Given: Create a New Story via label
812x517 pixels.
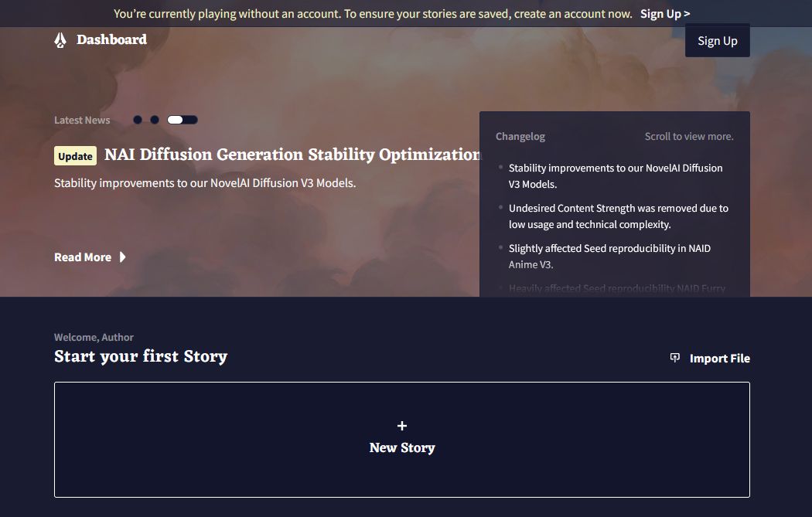Looking at the screenshot, I should [402, 447].
